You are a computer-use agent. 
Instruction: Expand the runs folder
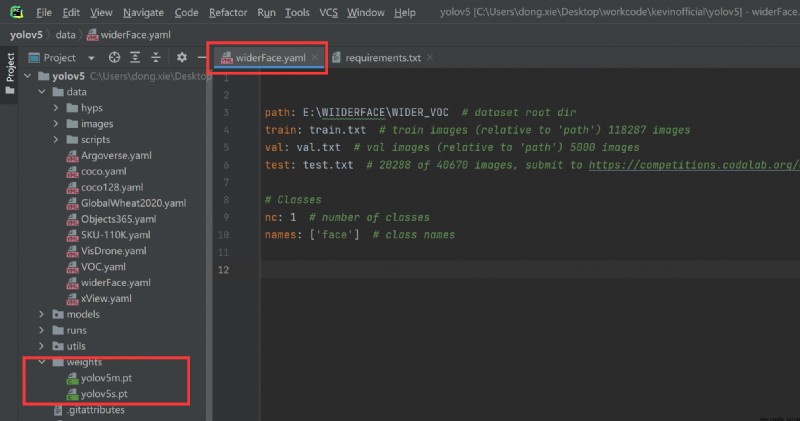point(42,330)
